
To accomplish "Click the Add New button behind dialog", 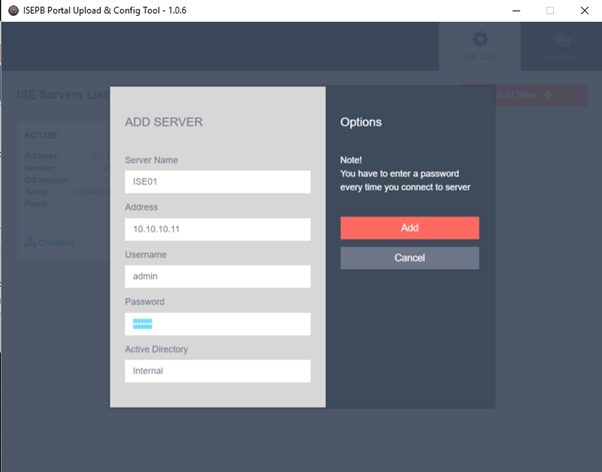I will 541,95.
